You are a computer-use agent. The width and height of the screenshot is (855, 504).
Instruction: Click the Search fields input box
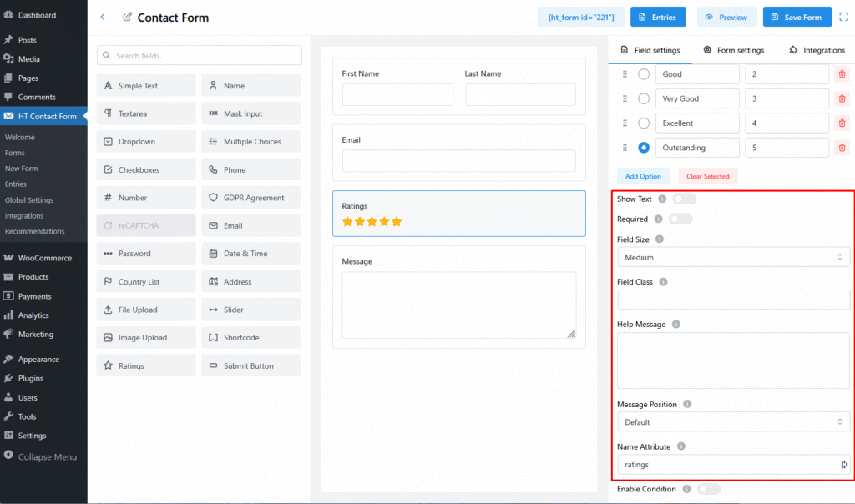tap(199, 55)
